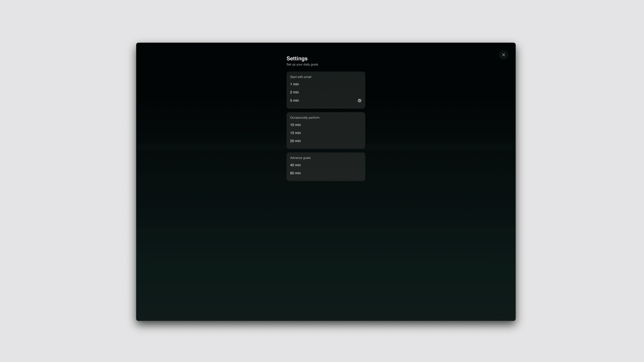Click the 'Advance goals' section label
644x362 pixels.
pos(300,158)
